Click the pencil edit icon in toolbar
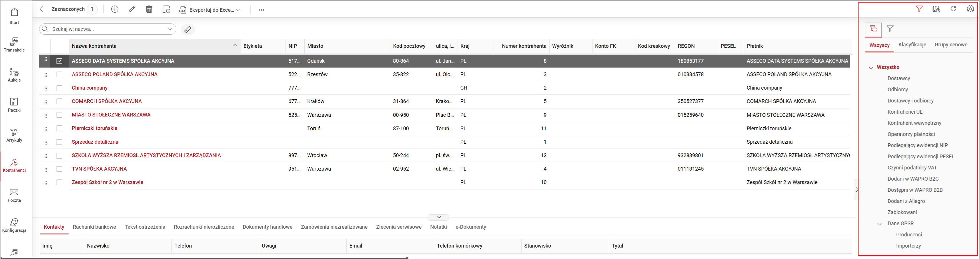The width and height of the screenshot is (980, 259). click(x=132, y=9)
